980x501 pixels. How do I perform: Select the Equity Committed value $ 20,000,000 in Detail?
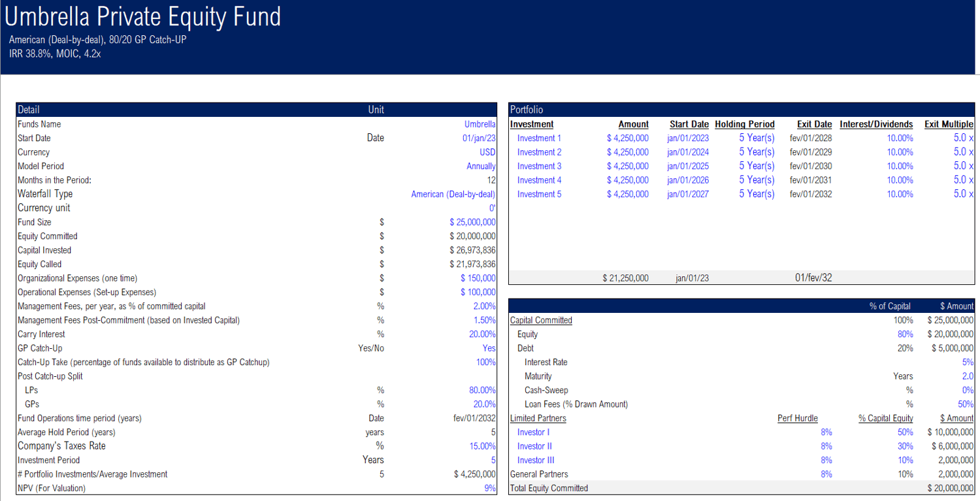coord(472,236)
